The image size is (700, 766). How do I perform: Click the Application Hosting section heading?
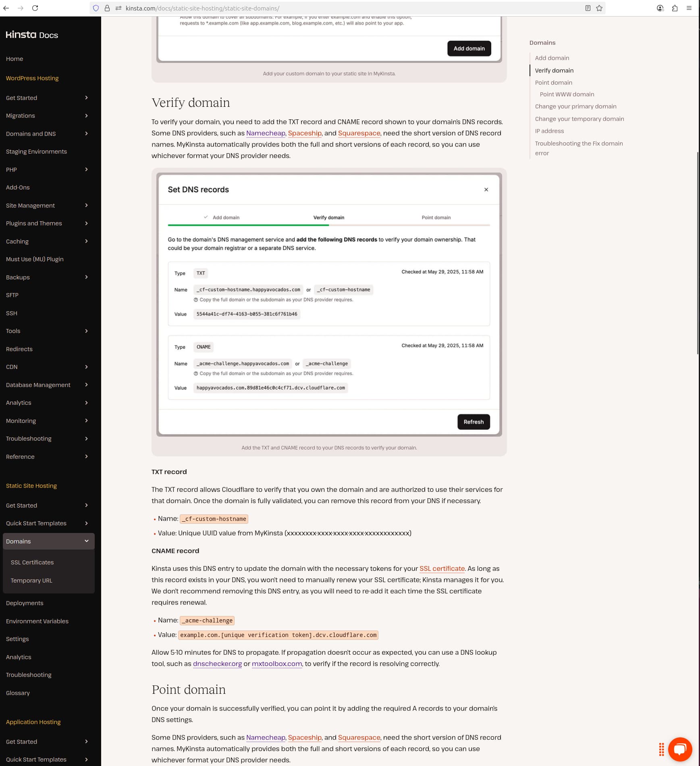coord(33,722)
